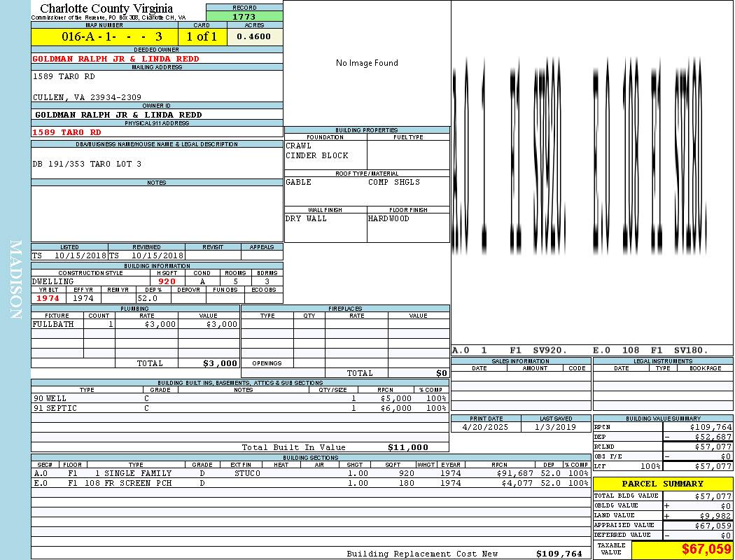Click the card value 1 of 1

coord(202,36)
